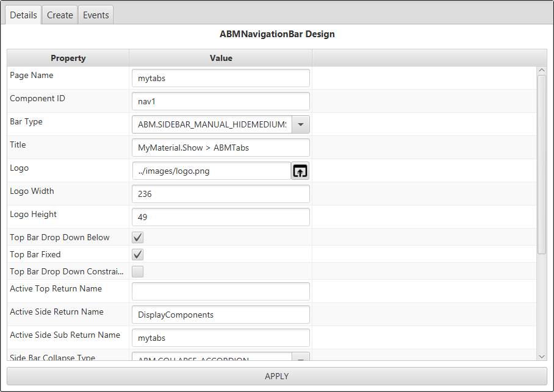The image size is (554, 392).
Task: Enable Top Bar Drop Down Constrain checkbox
Action: coord(138,272)
